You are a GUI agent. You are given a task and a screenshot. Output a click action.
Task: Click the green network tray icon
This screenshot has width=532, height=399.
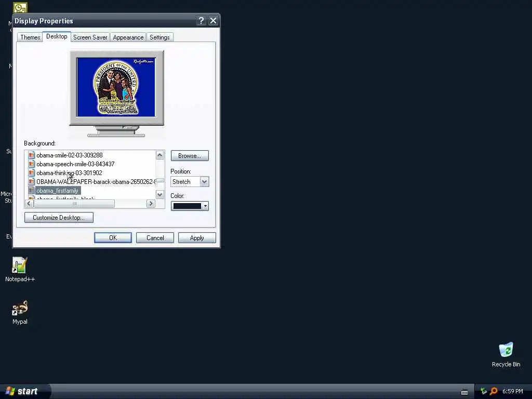click(x=484, y=391)
